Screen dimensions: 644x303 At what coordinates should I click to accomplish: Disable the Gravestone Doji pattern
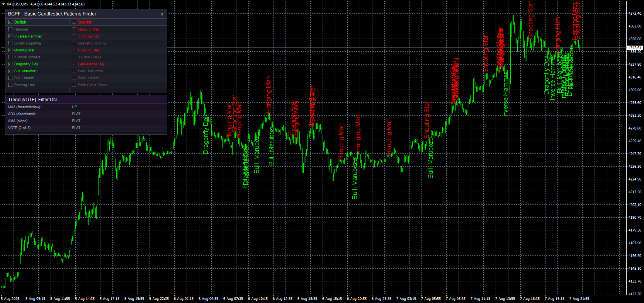[74, 64]
